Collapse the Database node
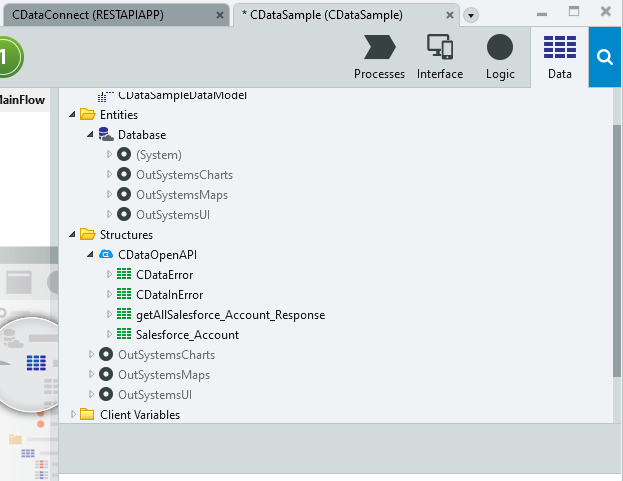 pos(91,135)
